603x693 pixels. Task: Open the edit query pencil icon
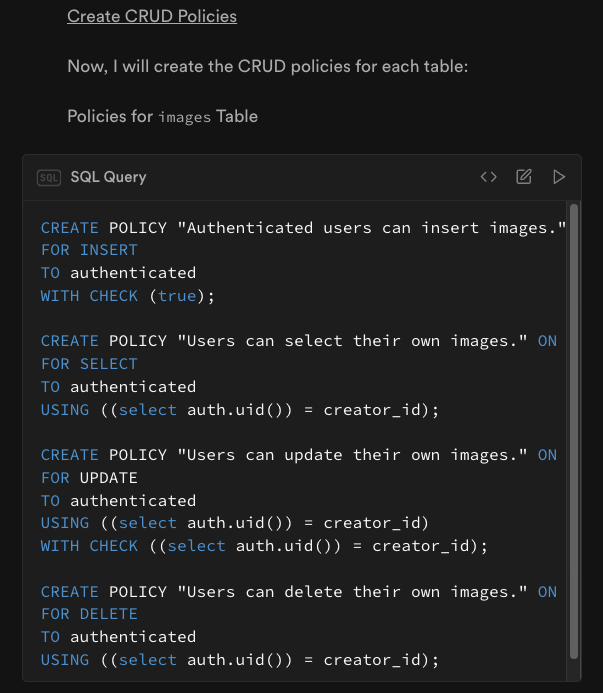[x=524, y=177]
